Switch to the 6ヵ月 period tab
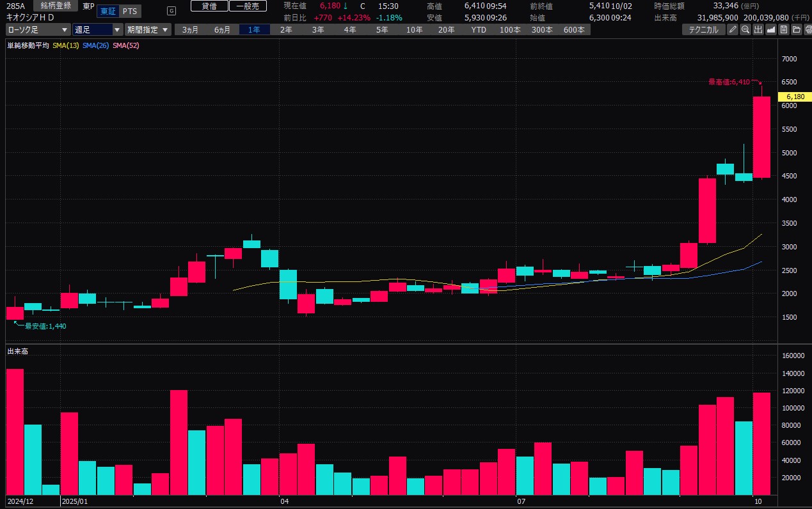 pyautogui.click(x=223, y=29)
